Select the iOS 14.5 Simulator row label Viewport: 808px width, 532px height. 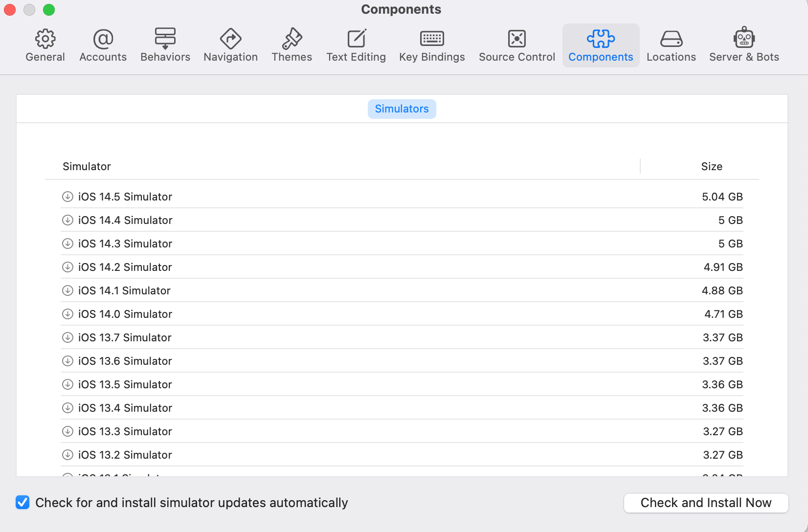[x=125, y=197]
